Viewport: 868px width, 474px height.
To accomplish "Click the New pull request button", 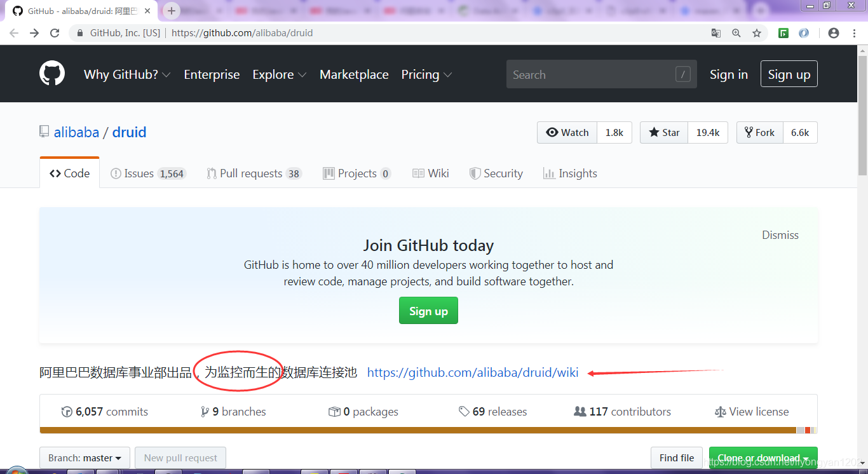I will point(180,457).
